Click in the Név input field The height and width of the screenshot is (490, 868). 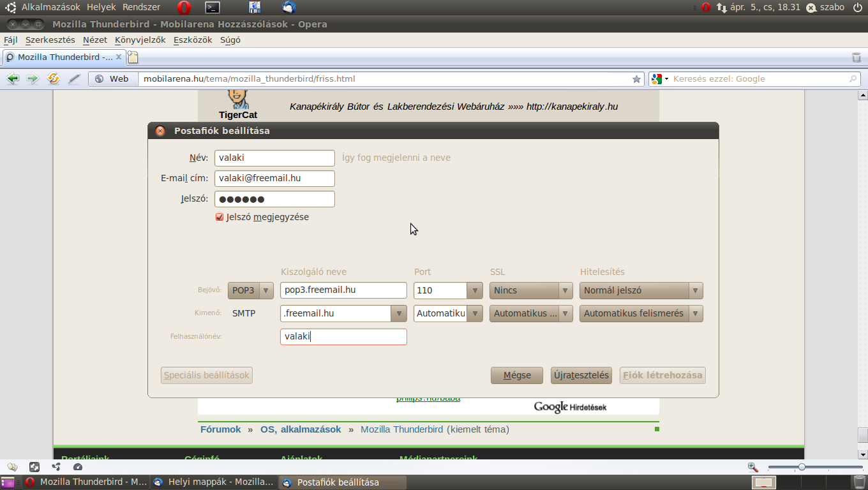[x=274, y=158]
